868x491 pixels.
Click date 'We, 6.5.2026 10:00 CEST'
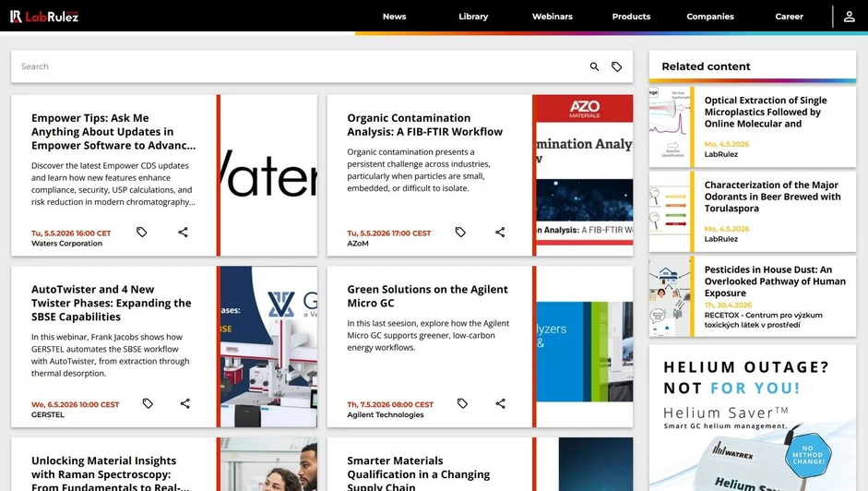[x=76, y=404]
